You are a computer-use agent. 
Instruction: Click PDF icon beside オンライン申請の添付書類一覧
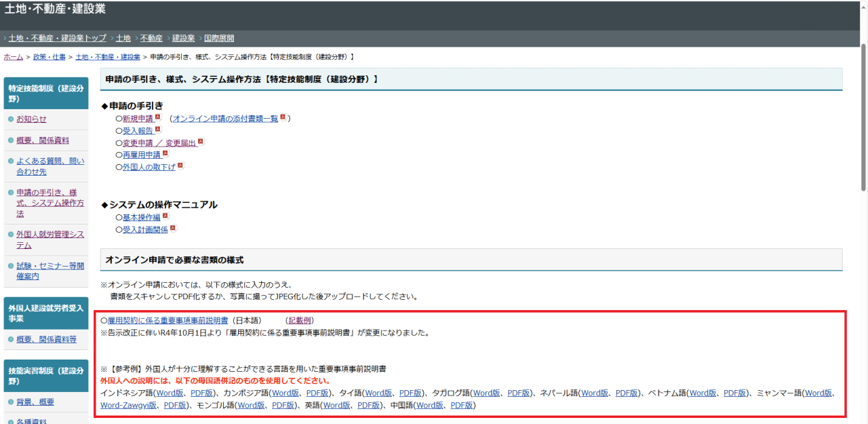coord(283,117)
